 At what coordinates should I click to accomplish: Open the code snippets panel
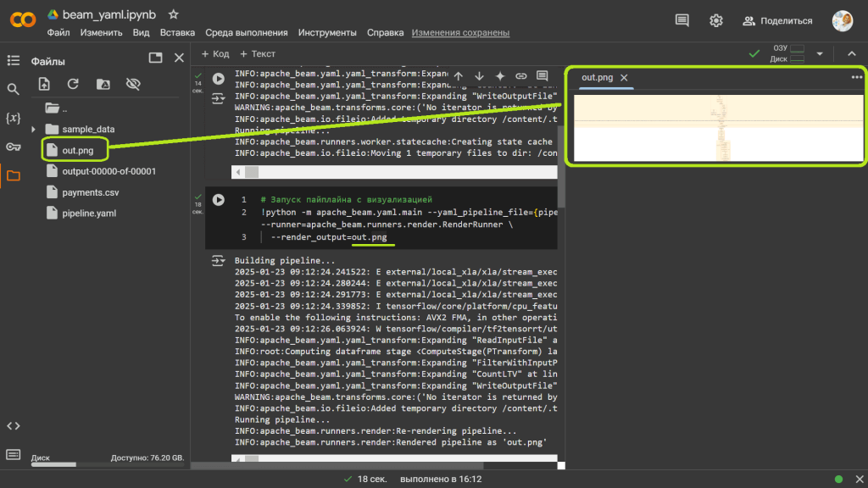point(14,425)
